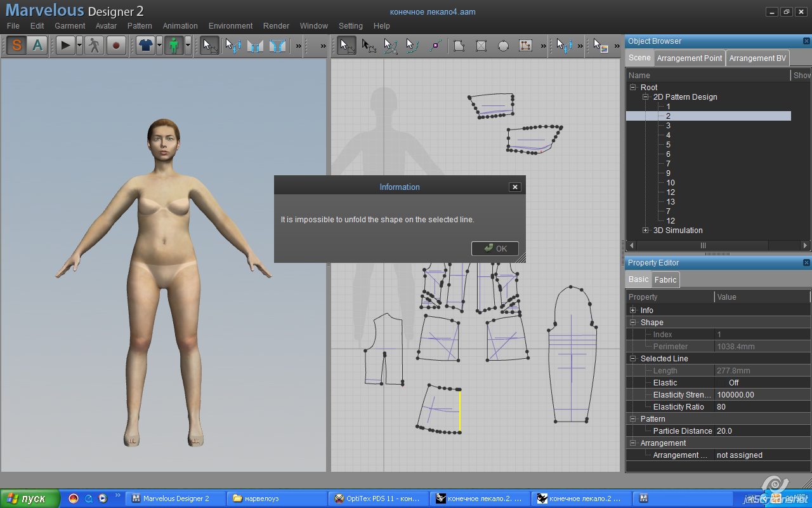Choose the add point tool
The image size is (812, 508).
[x=435, y=46]
